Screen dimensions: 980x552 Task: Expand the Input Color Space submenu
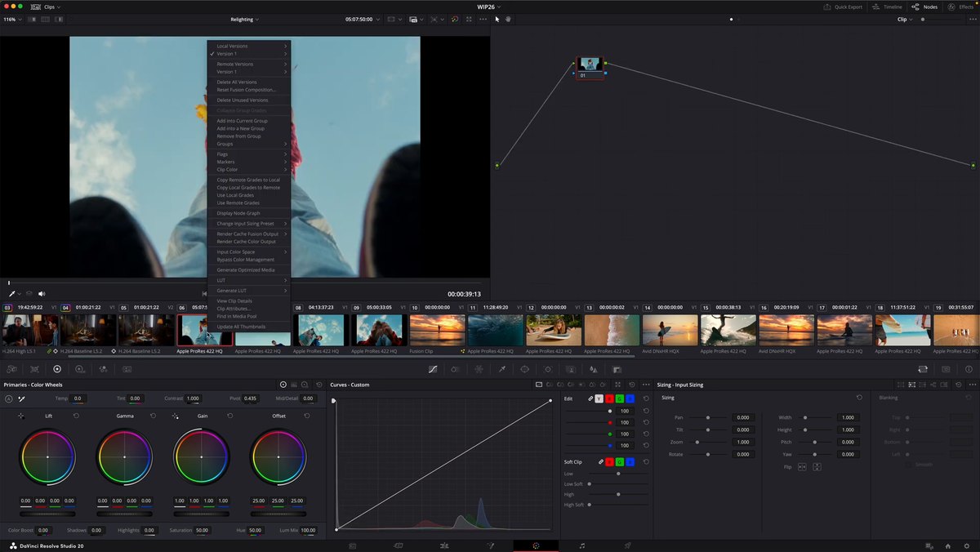(x=248, y=252)
